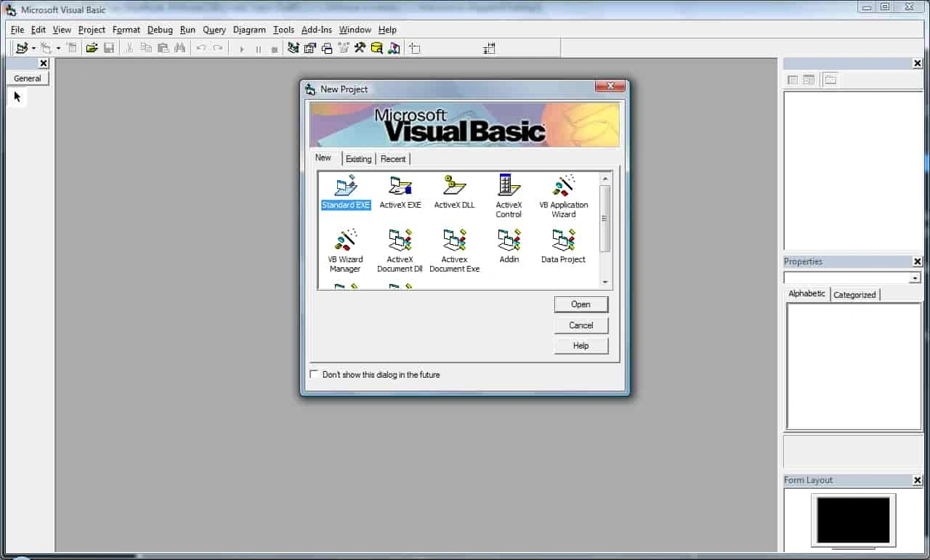Open the Properties Window via its toolbar icon
The height and width of the screenshot is (560, 930).
coord(310,48)
